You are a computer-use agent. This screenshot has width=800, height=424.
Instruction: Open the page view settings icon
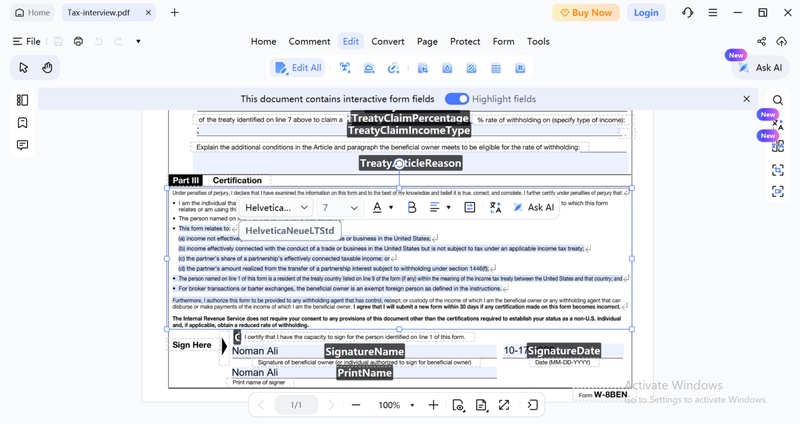click(458, 405)
